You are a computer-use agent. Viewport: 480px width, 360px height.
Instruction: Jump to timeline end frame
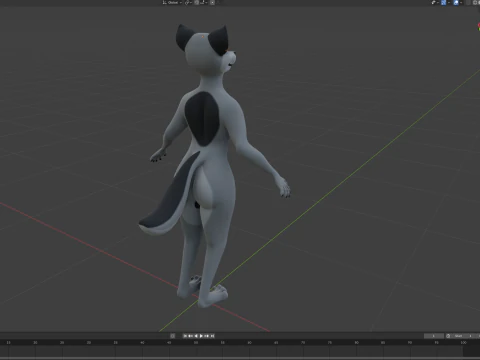[212, 336]
